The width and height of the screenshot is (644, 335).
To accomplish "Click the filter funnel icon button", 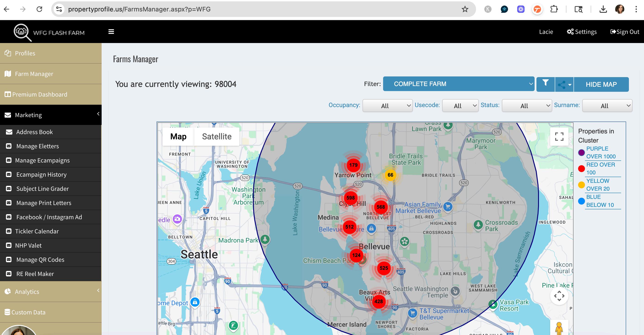I will (x=545, y=84).
